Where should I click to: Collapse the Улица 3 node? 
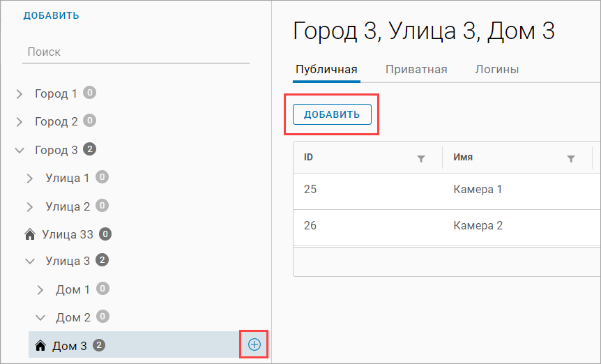pos(30,261)
